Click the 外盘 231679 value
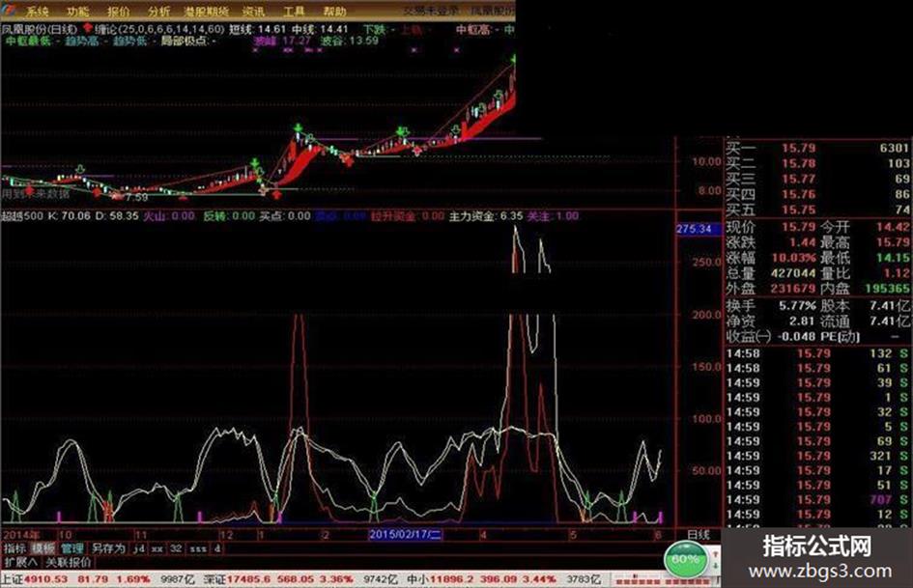Screen dimensions: 913x588 pyautogui.click(x=792, y=288)
